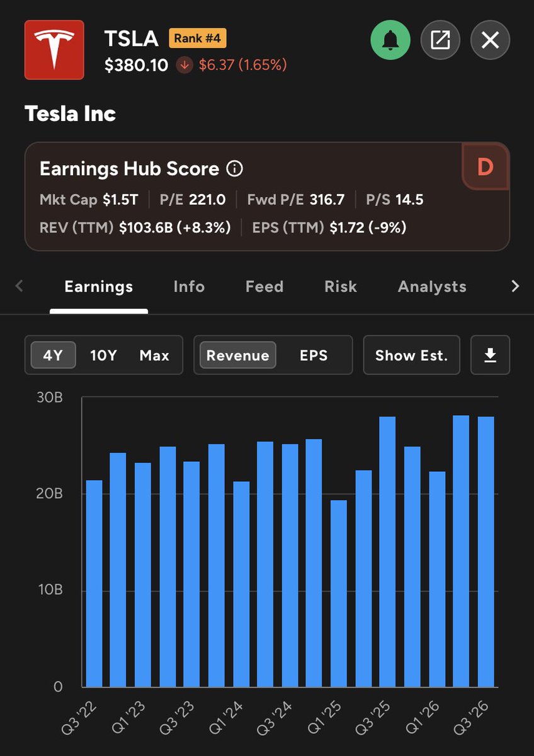The image size is (534, 756).
Task: Switch to the Earnings tab
Action: (99, 287)
